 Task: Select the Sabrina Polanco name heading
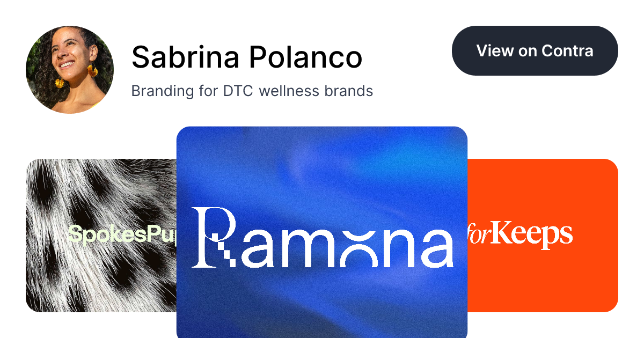(x=247, y=57)
